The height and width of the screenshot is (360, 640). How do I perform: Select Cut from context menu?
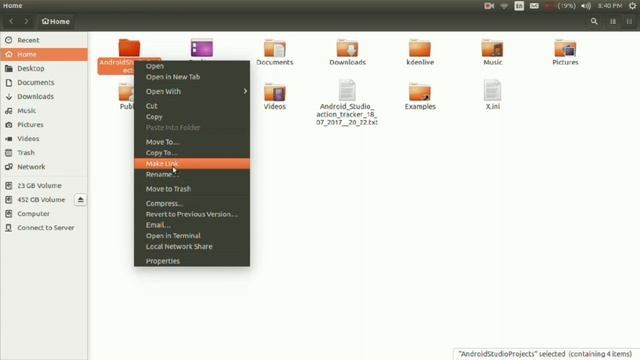pos(192,106)
